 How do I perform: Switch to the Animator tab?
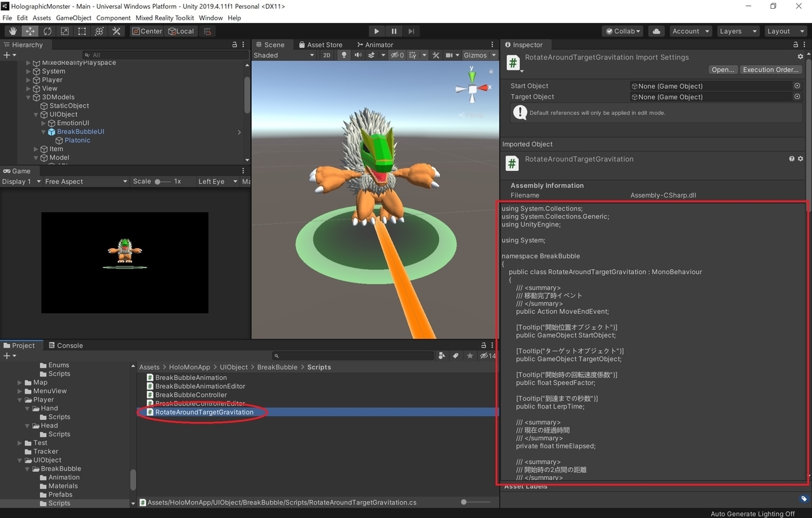click(x=374, y=45)
